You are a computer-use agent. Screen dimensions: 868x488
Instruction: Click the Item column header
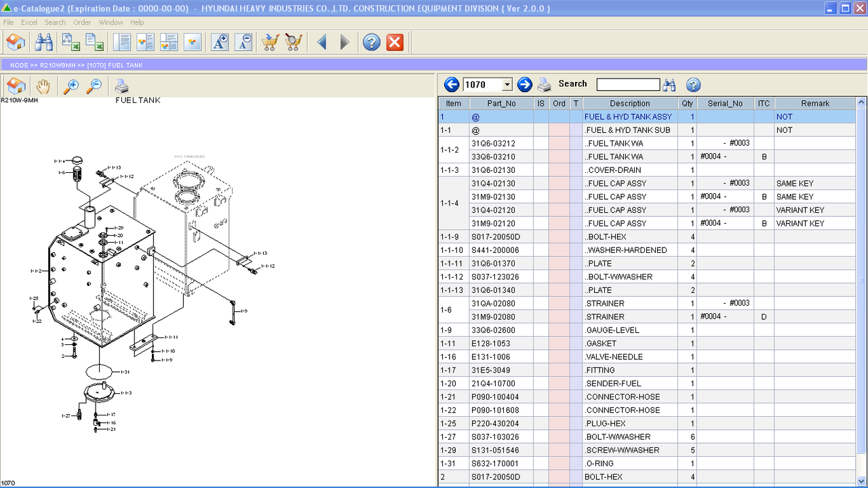(x=454, y=104)
